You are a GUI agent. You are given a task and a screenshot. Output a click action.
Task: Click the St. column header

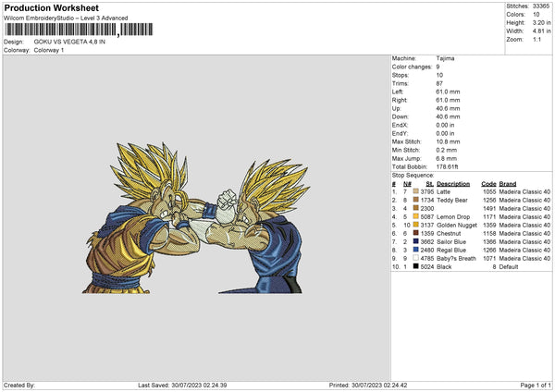tap(430, 184)
